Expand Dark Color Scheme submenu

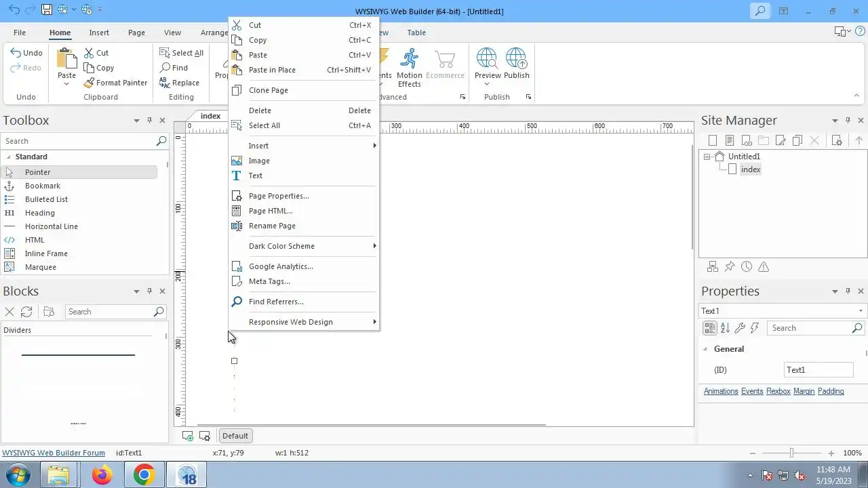pyautogui.click(x=304, y=246)
